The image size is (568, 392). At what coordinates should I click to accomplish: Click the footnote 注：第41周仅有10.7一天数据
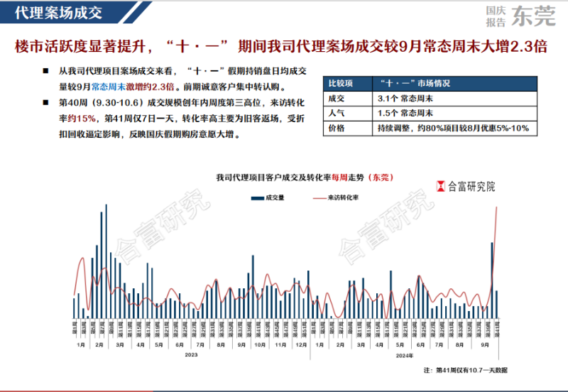pyautogui.click(x=466, y=370)
